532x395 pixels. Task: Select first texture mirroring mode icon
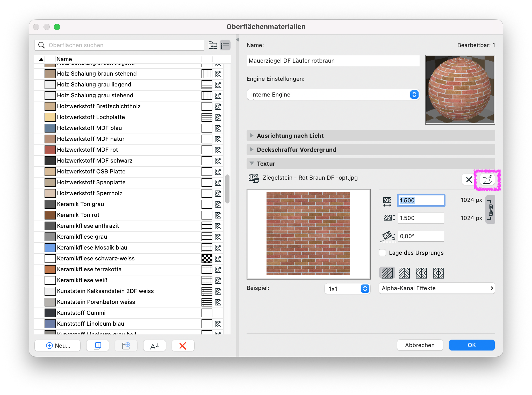387,273
